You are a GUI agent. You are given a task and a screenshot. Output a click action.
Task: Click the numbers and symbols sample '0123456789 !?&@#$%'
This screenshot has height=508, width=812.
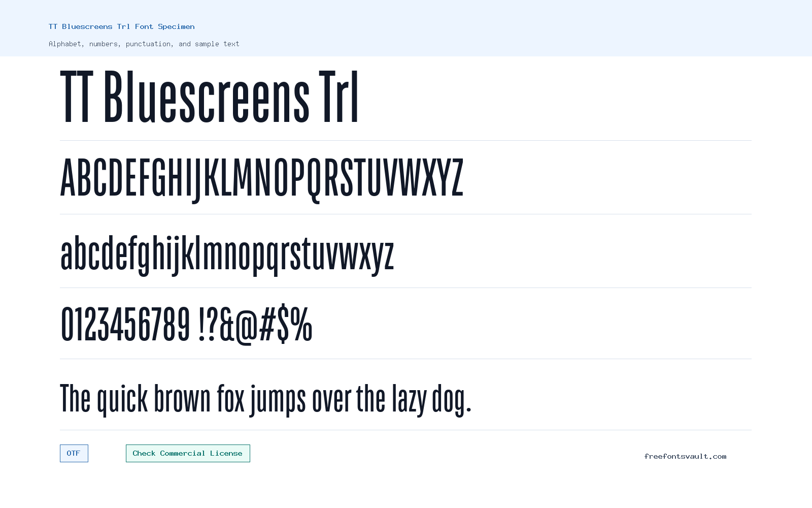point(186,325)
